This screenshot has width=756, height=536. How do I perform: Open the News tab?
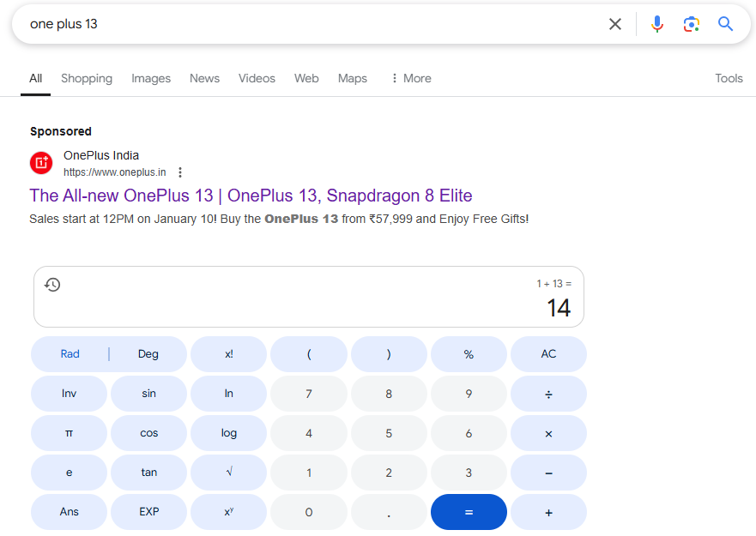(x=204, y=78)
